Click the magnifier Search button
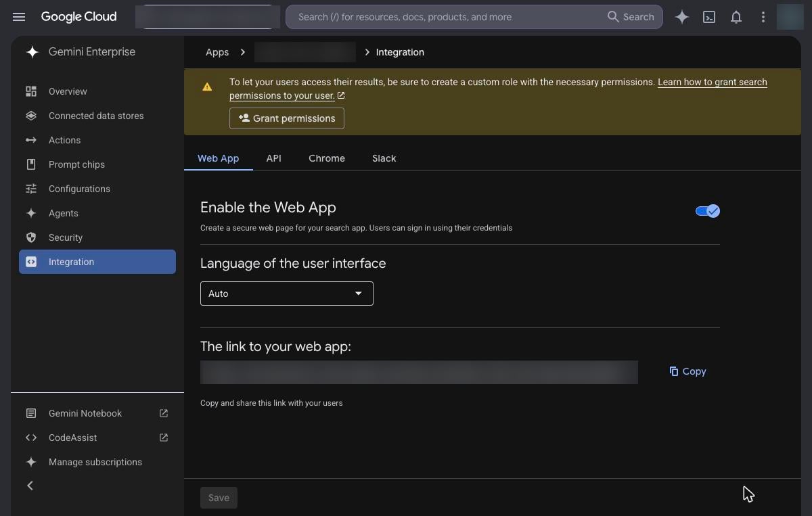Image resolution: width=812 pixels, height=516 pixels. click(631, 17)
